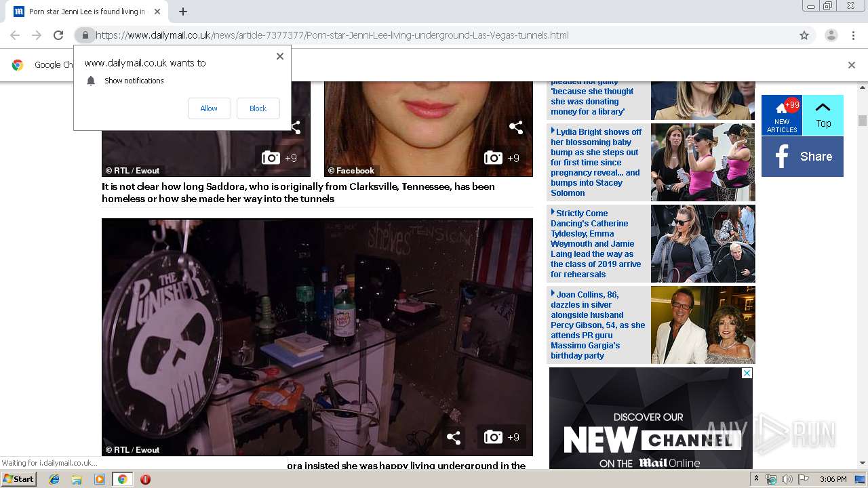Open the Windows Start menu
868x488 pixels.
tap(19, 479)
